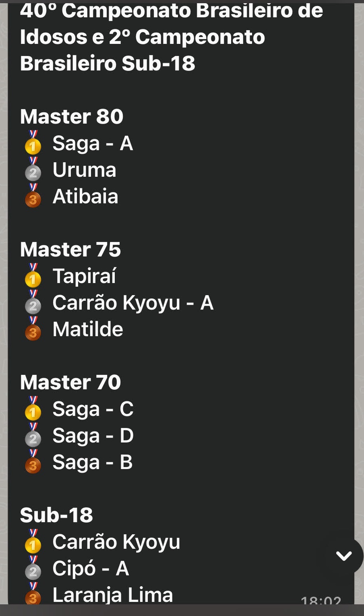This screenshot has width=364, height=616.
Task: Select the Tapiraí team name
Action: 84,276
